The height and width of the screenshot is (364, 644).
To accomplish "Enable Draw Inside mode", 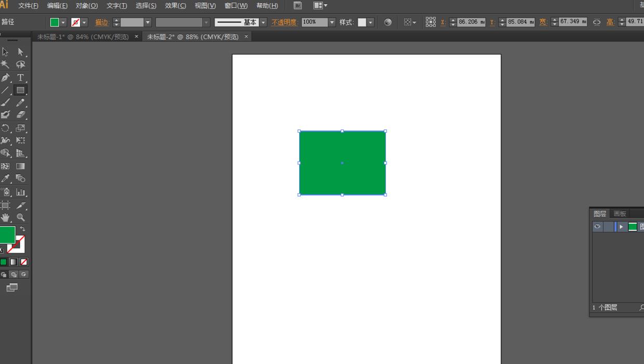I will tap(24, 275).
